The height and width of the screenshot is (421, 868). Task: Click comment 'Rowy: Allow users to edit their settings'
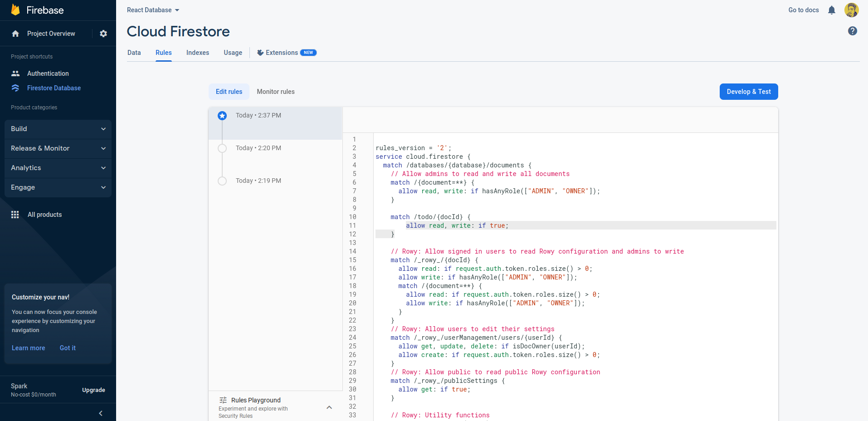[x=473, y=329]
